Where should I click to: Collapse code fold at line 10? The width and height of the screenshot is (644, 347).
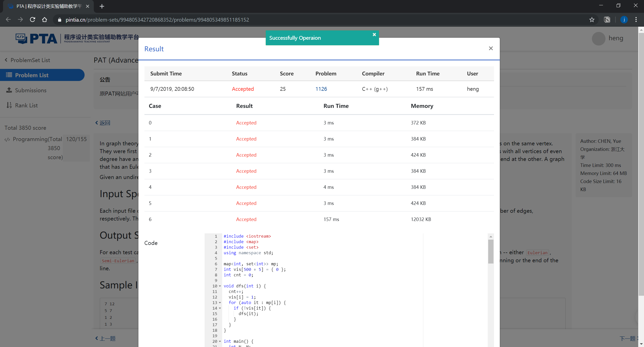[x=220, y=286]
